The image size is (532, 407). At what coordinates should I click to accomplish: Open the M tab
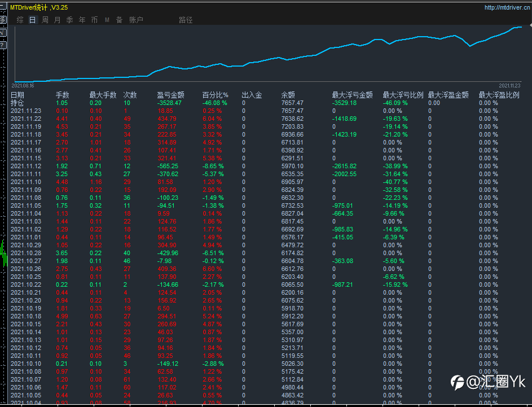tap(107, 20)
